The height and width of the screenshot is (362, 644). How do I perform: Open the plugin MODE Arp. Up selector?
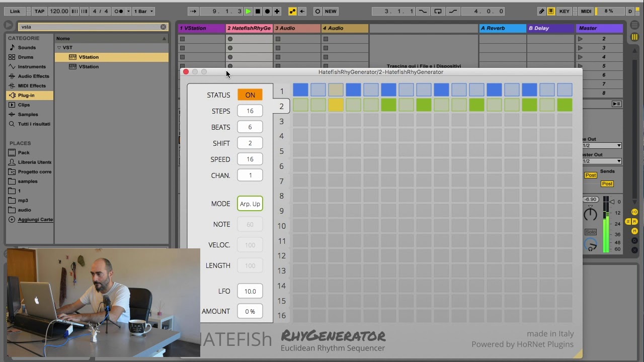[x=250, y=204]
